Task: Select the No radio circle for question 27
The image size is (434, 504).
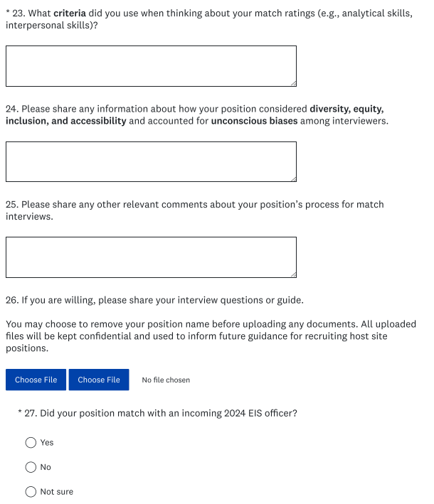Action: pyautogui.click(x=31, y=467)
